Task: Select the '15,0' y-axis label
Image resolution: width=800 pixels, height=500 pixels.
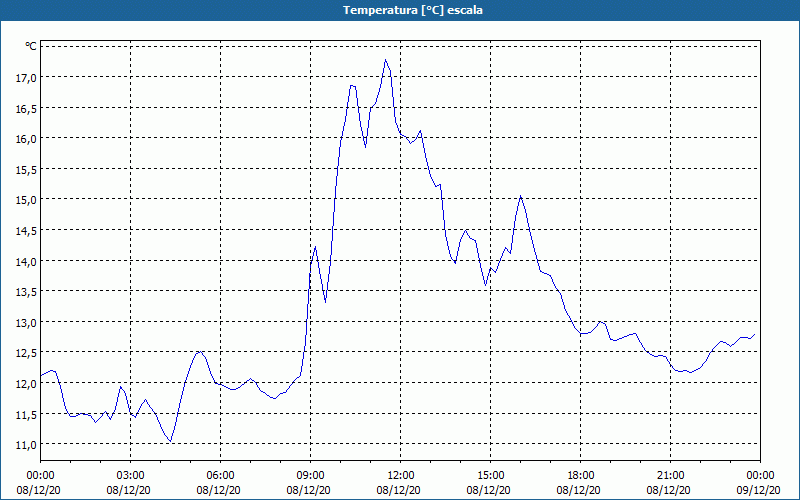Action: [x=27, y=200]
